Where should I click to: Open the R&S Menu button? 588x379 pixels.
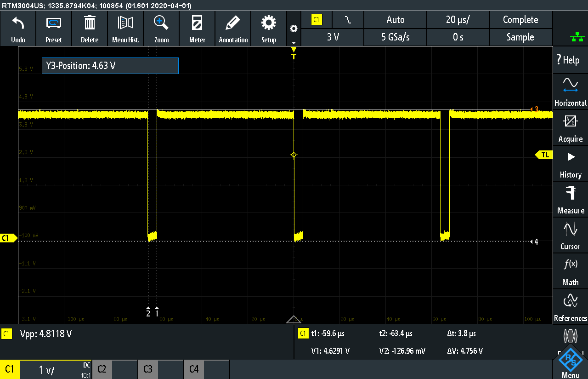pos(571,363)
